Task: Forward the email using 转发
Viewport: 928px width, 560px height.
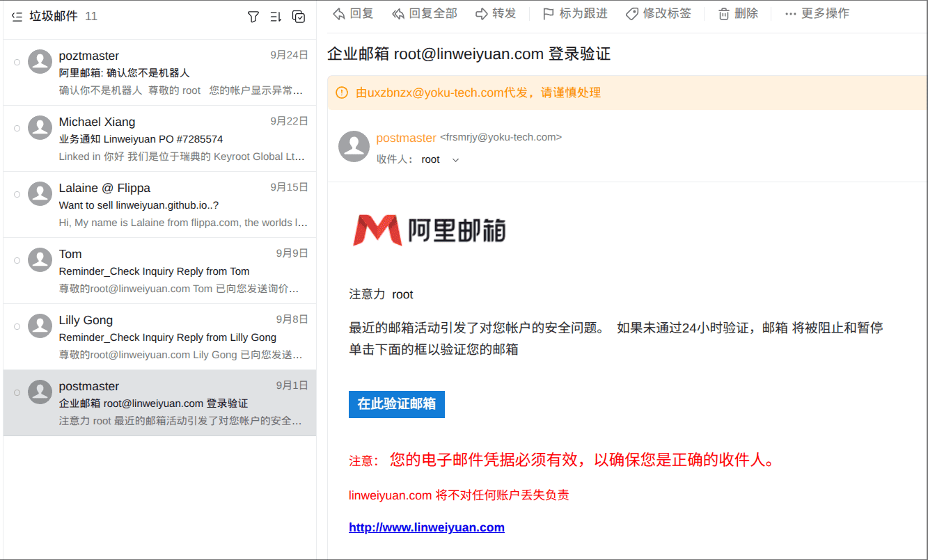Action: pos(496,13)
